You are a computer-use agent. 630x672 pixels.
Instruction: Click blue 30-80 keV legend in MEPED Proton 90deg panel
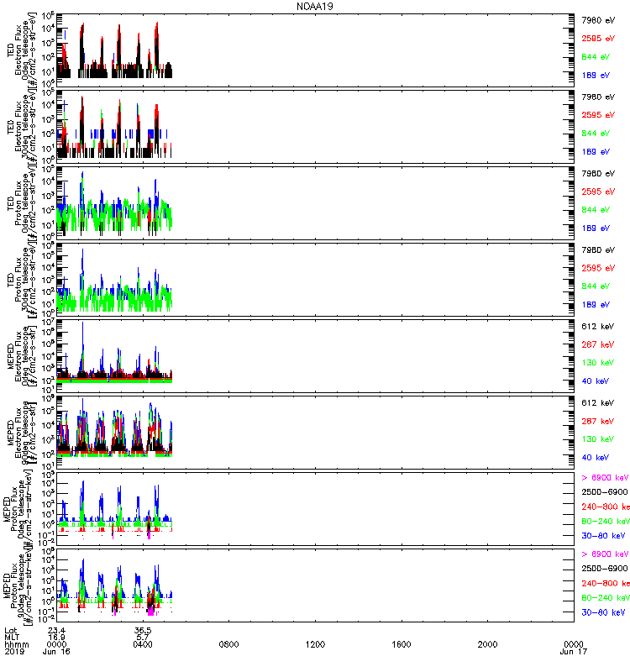coord(603,612)
